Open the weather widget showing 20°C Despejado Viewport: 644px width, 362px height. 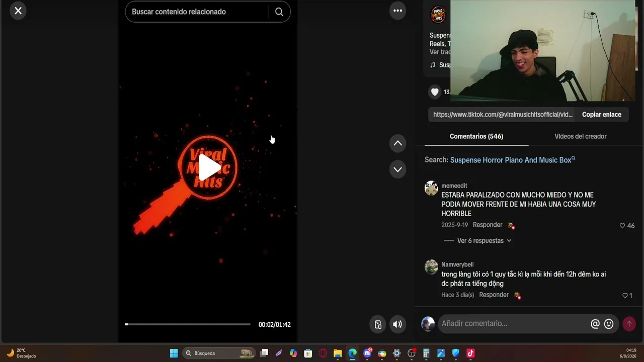pos(21,353)
